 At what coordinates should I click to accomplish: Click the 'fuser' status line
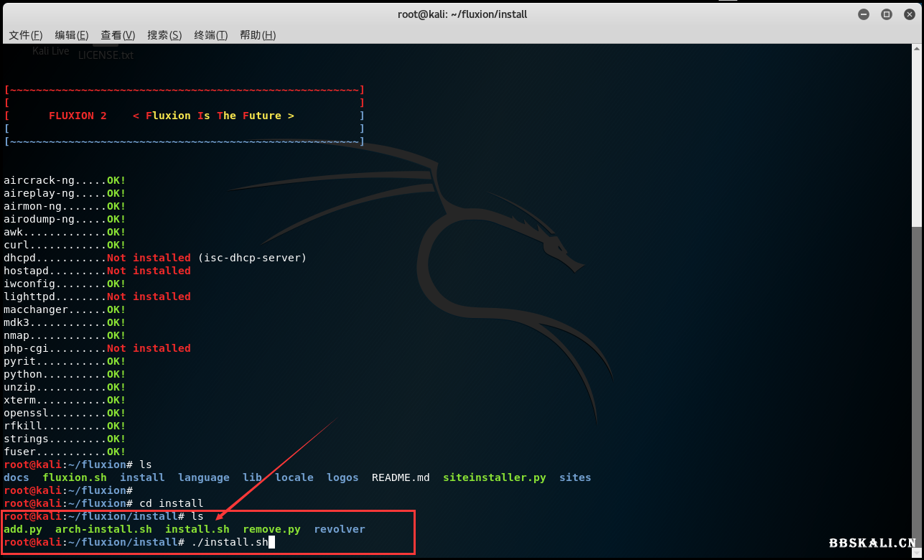point(65,452)
